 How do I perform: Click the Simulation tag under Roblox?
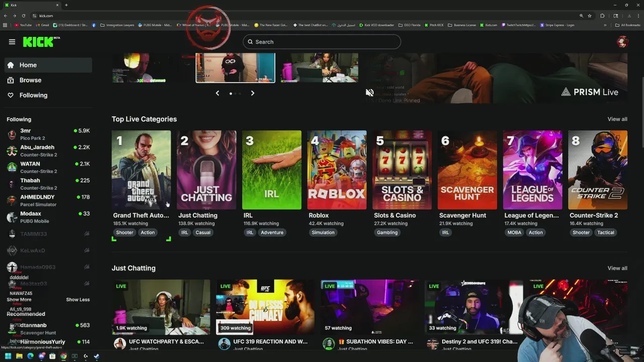coord(323,232)
